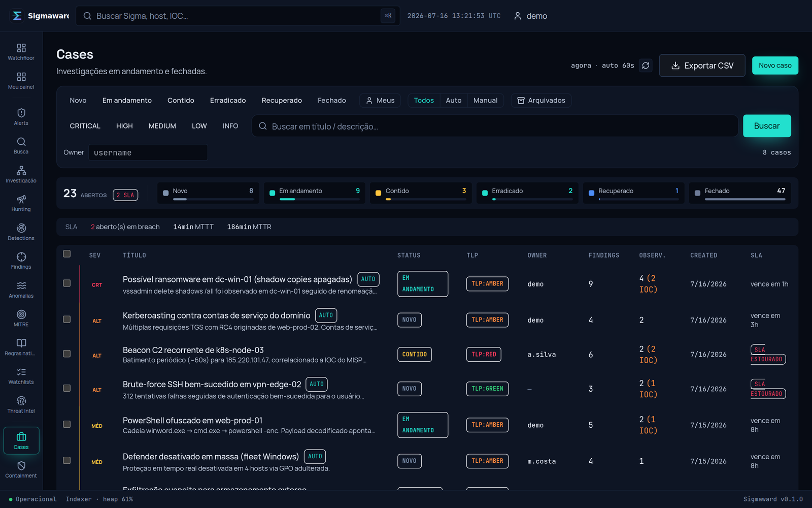The width and height of the screenshot is (812, 508).
Task: Toggle the select-all cases checkbox
Action: [x=66, y=253]
